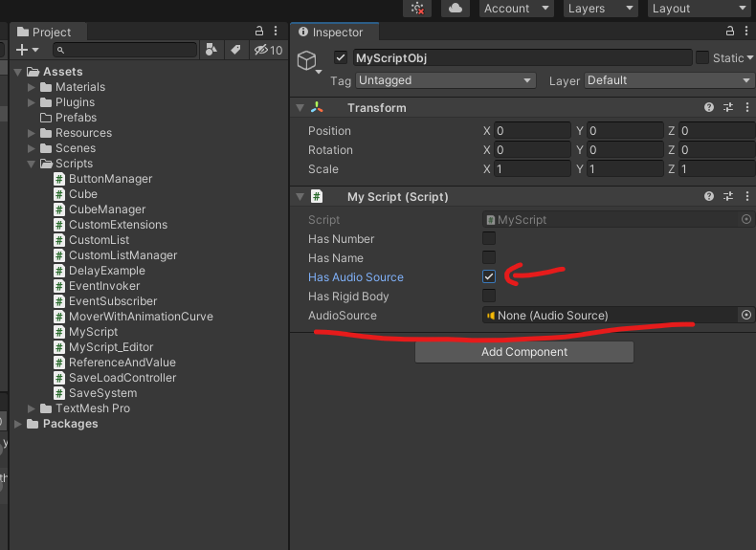Screen dimensions: 756x550
Task: Select the ButtonManager script
Action: [x=110, y=179]
